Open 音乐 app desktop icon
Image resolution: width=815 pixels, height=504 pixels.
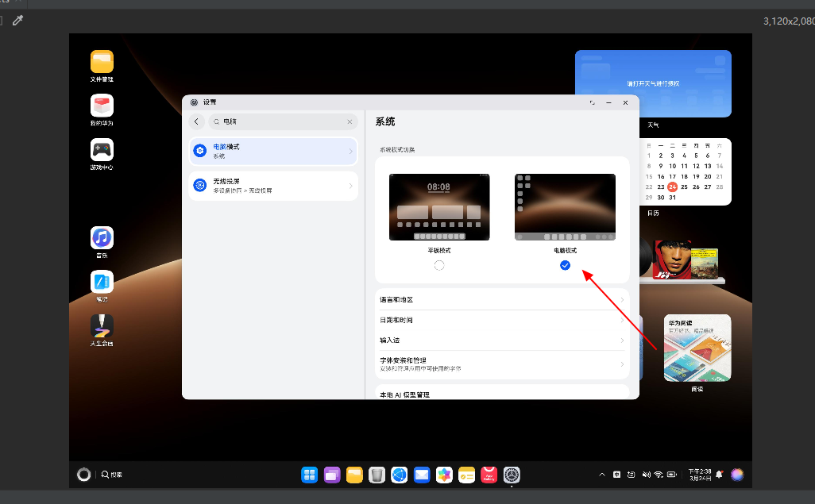tap(102, 237)
